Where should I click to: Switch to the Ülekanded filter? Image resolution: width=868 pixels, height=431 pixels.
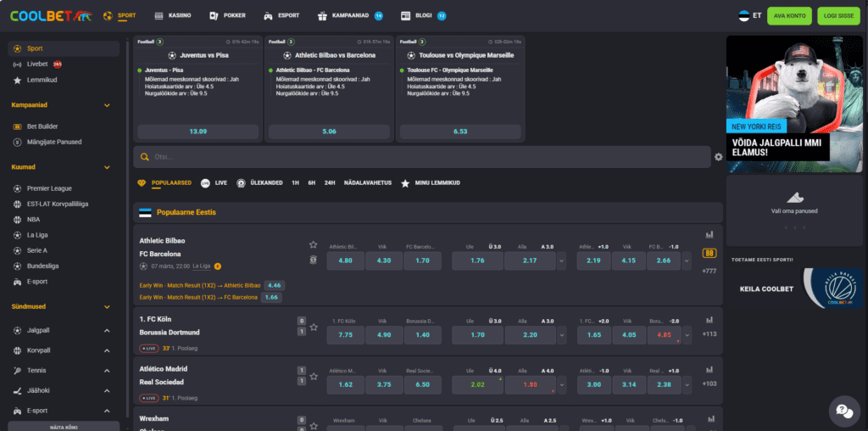[x=259, y=182]
